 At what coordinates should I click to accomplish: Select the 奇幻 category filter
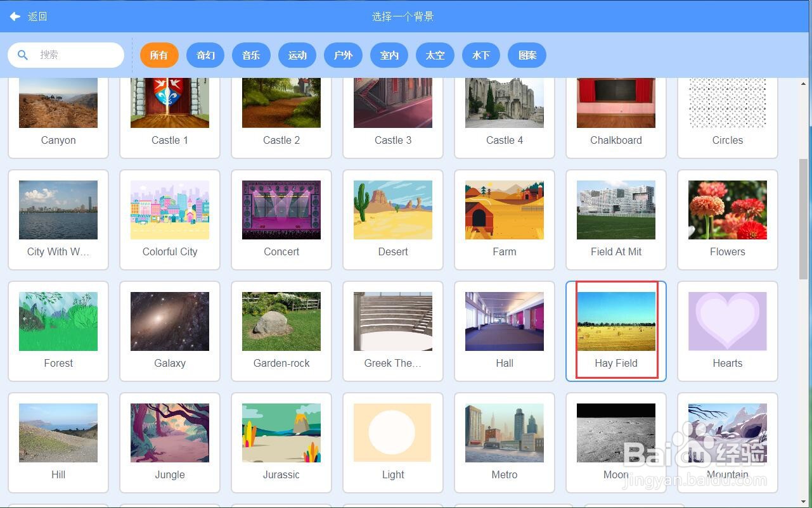(205, 55)
